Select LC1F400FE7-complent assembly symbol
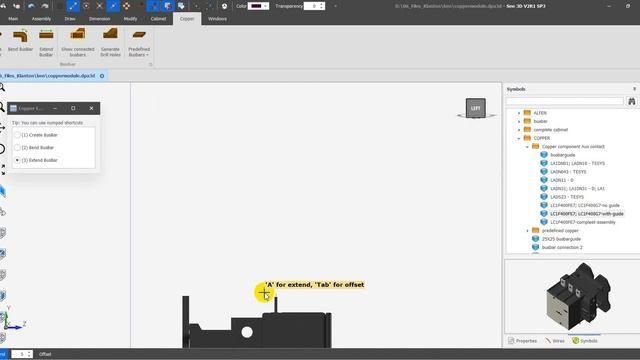Viewport: 640px width, 360px height. click(x=582, y=222)
